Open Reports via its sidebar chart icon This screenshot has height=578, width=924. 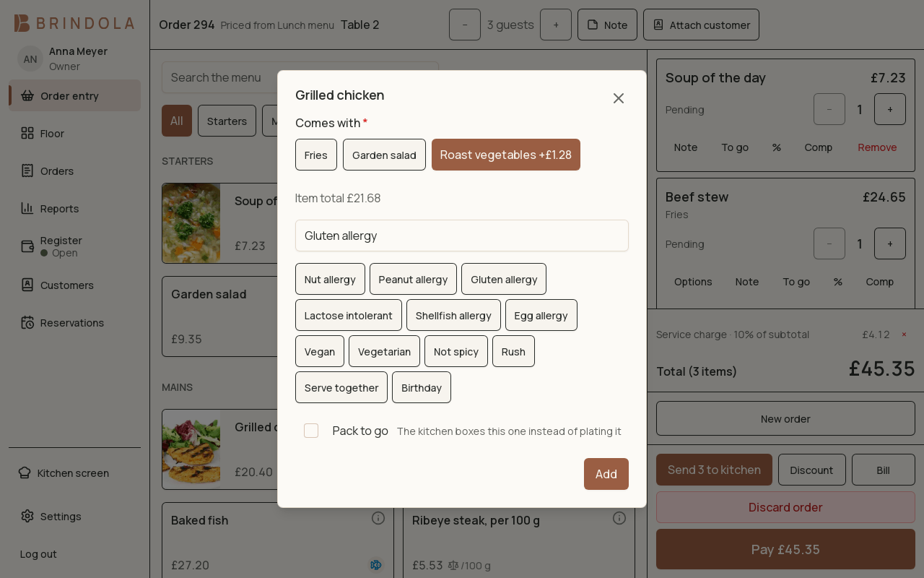coord(27,208)
